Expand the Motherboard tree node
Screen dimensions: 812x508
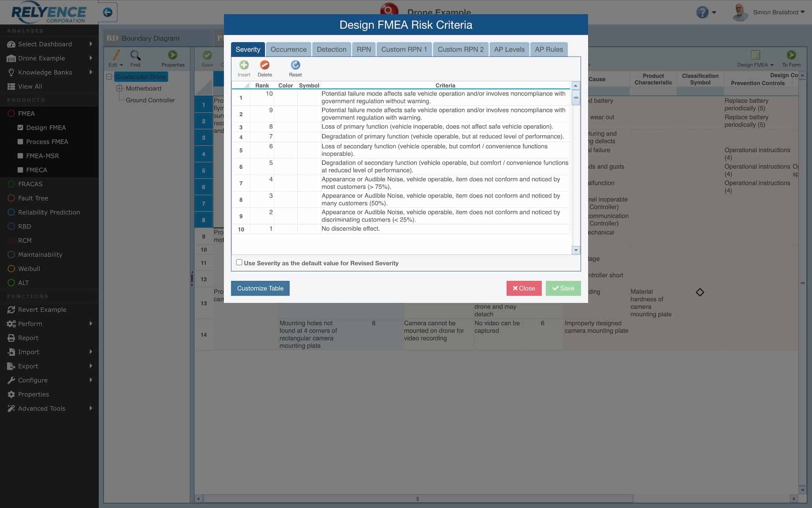pyautogui.click(x=119, y=88)
